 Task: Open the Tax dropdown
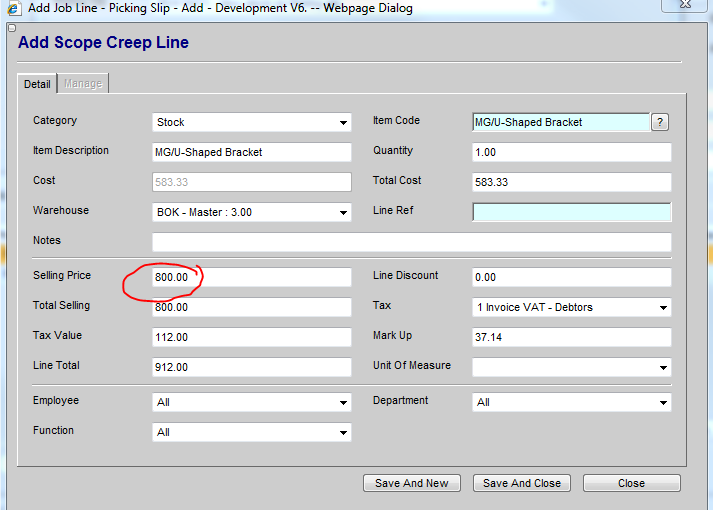coord(571,307)
